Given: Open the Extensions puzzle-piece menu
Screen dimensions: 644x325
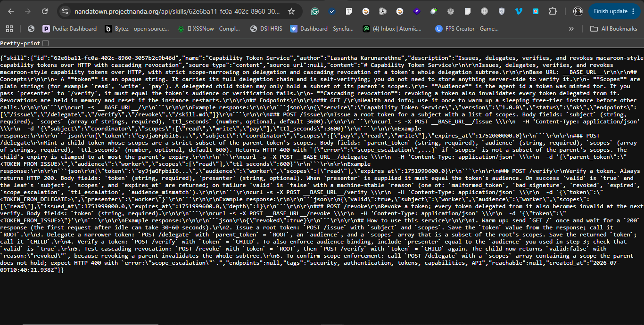Looking at the screenshot, I should tap(553, 11).
